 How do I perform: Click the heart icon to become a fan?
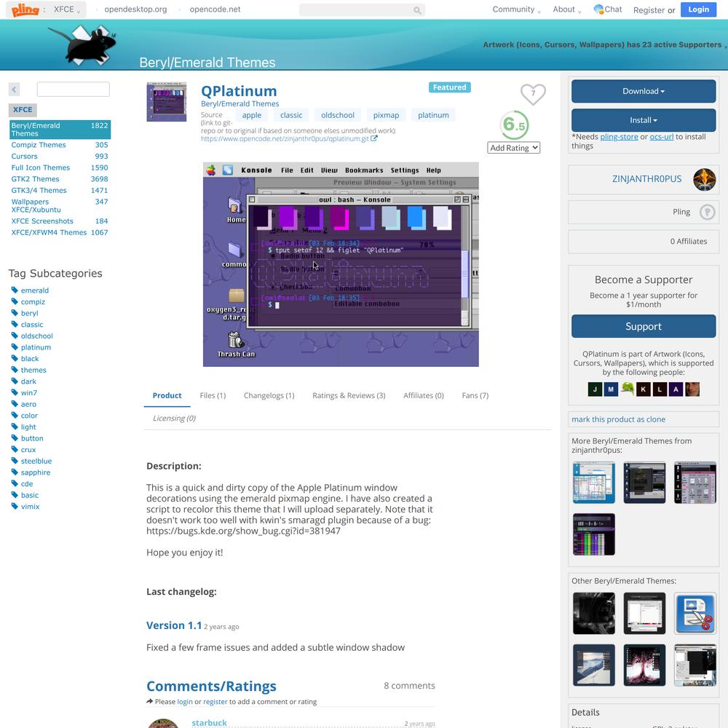pyautogui.click(x=533, y=94)
